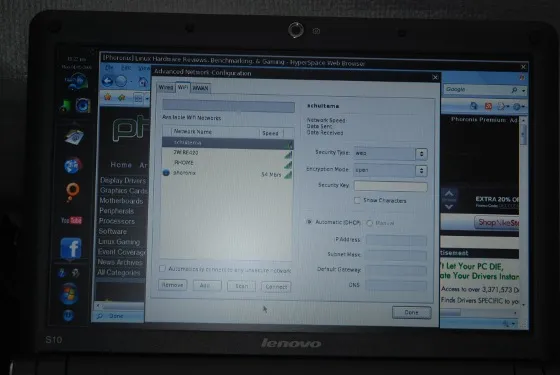Expand the Encryption Mode dropdown
This screenshot has width=560, height=375.
point(390,170)
